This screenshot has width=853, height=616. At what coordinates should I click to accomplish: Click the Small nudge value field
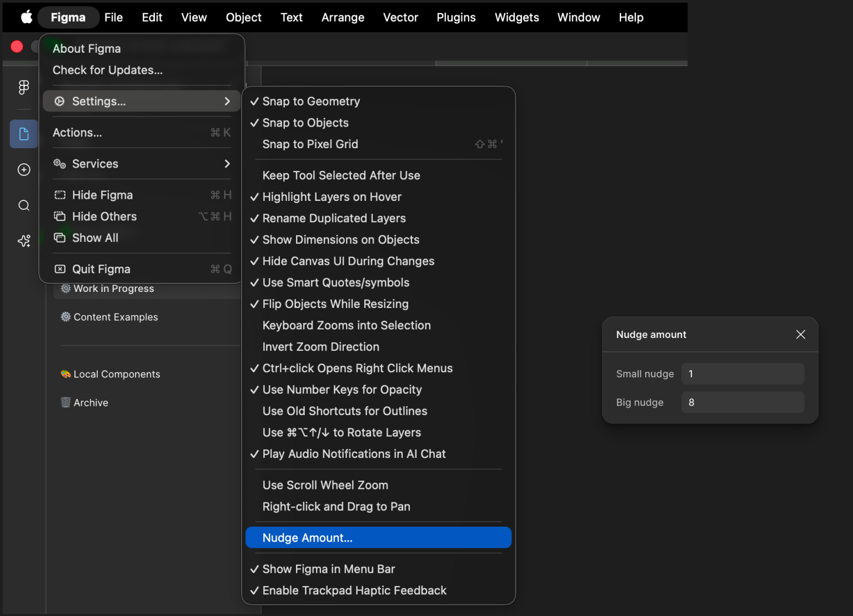coord(742,373)
